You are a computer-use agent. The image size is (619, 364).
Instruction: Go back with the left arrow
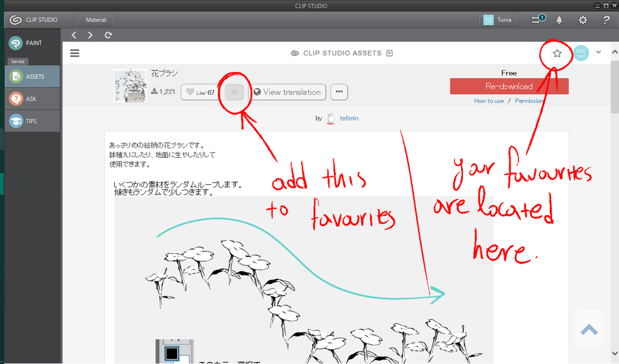(74, 35)
